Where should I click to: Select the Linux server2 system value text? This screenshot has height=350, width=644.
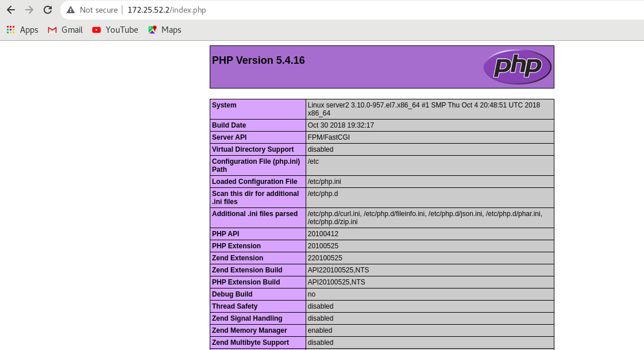[424, 109]
